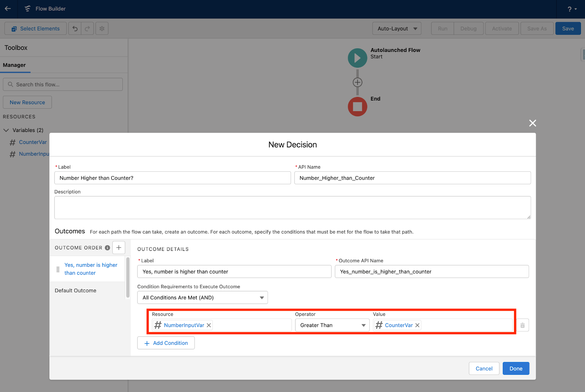This screenshot has width=585, height=392.
Task: Undo the last change
Action: (x=75, y=28)
